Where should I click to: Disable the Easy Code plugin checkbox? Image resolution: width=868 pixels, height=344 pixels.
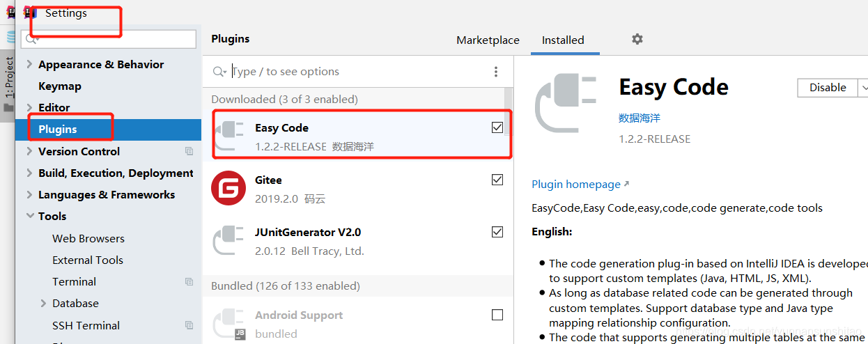pos(497,127)
